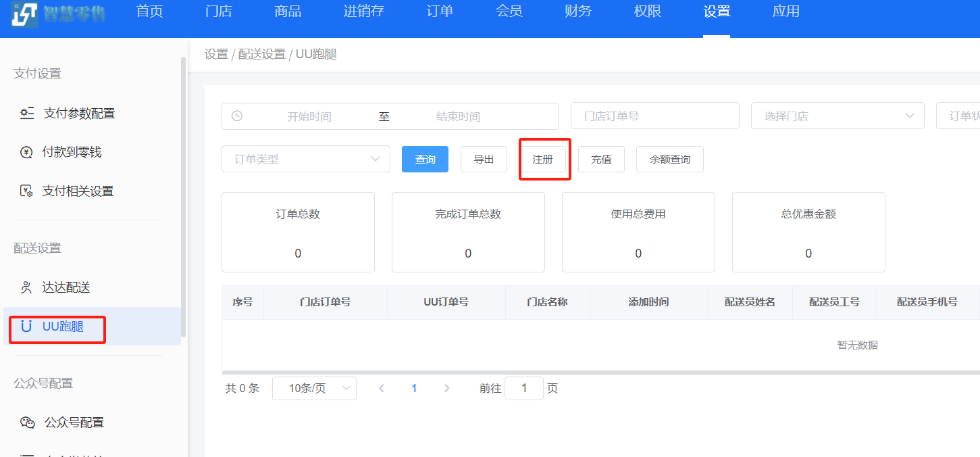The image size is (980, 457).
Task: Click the 付款到零钱 yen icon
Action: [26, 153]
